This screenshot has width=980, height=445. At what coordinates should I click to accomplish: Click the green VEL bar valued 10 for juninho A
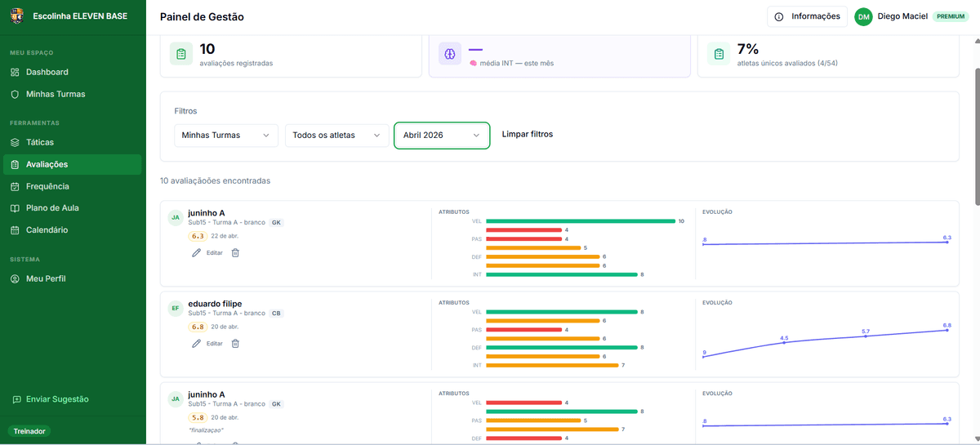(581, 221)
